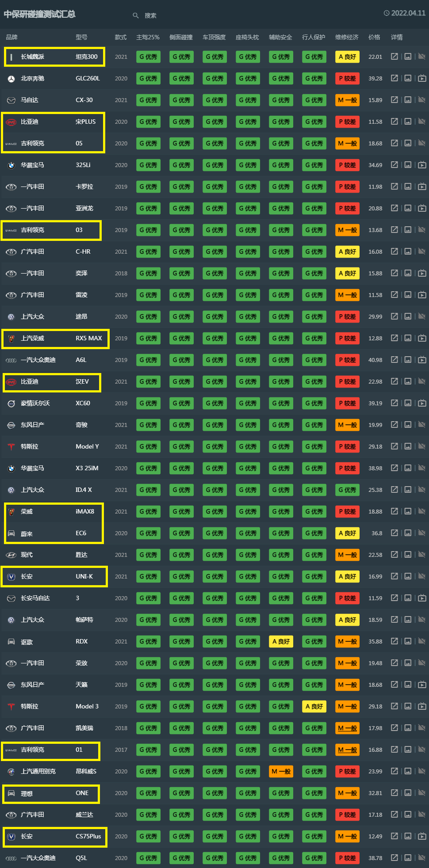
Task: View the image icon in the EC6 row
Action: pyautogui.click(x=408, y=533)
